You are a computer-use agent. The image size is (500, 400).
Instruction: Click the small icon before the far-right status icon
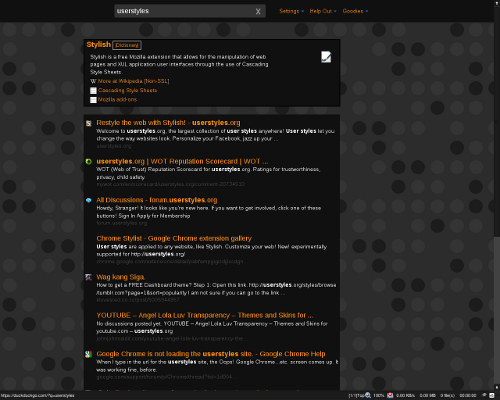pyautogui.click(x=484, y=395)
